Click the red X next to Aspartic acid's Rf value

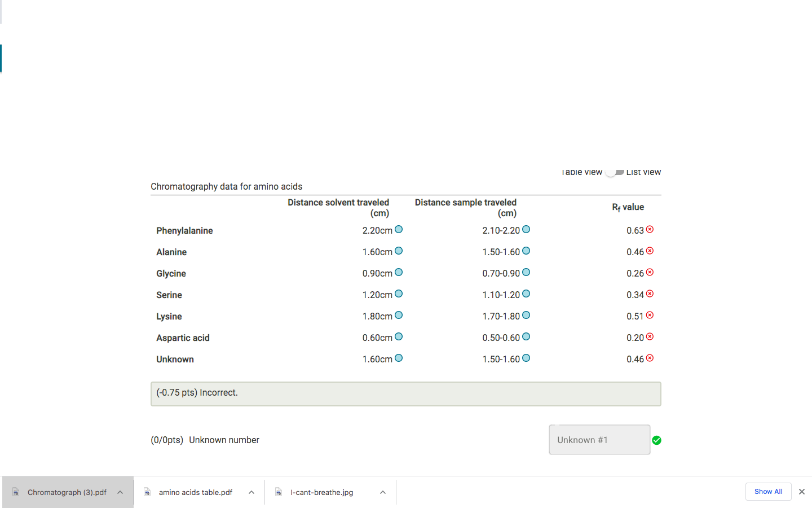tap(650, 337)
